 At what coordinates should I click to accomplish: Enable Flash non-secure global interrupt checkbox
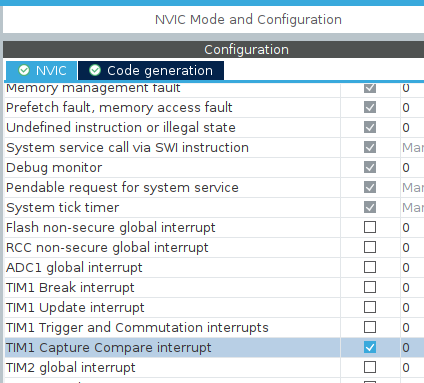(370, 227)
